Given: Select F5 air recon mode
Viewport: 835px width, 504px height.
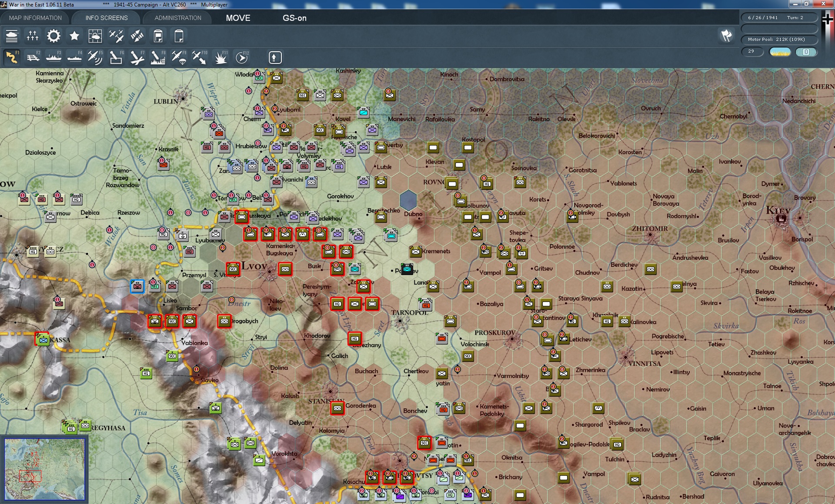Looking at the screenshot, I should coord(95,57).
